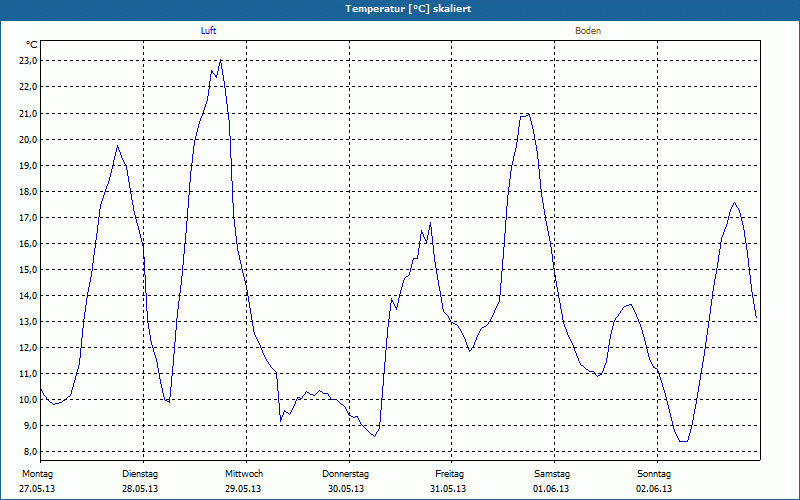Click the '13,0' y-axis value
Image resolution: width=800 pixels, height=500 pixels.
click(28, 321)
